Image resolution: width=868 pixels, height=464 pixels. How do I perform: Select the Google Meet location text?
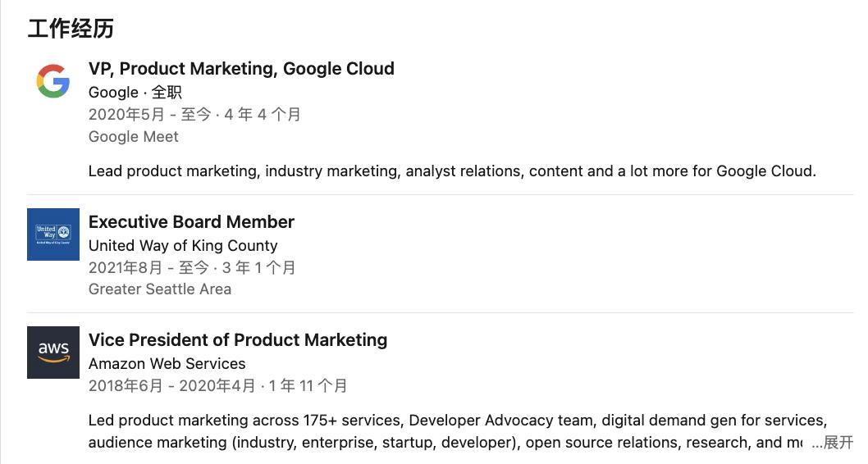click(134, 137)
